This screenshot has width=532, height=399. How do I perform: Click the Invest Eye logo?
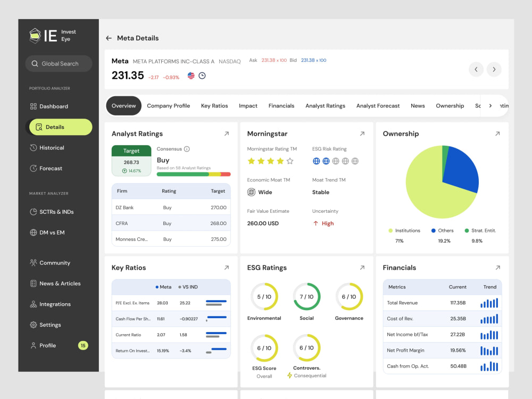tap(53, 35)
